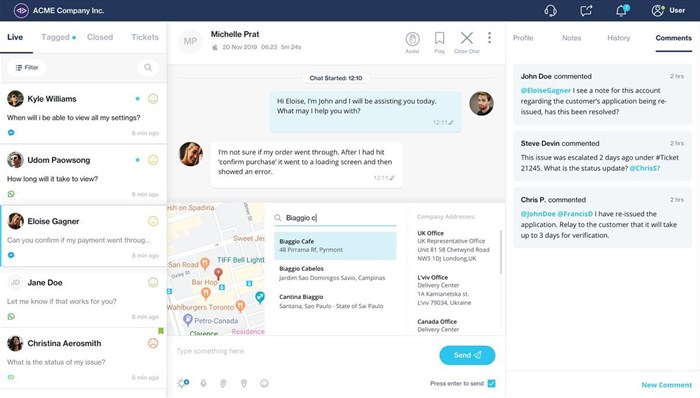Switch to the Closed tab
Screen dimensions: 700x398
click(x=100, y=37)
